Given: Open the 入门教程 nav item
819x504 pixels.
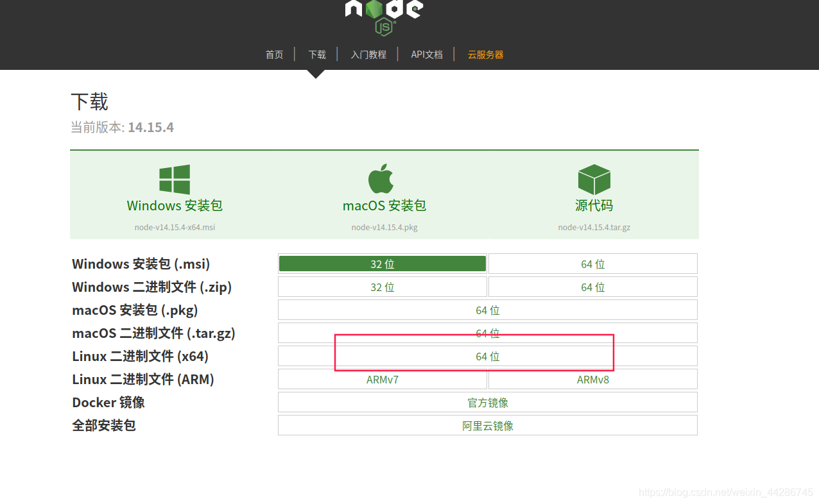Looking at the screenshot, I should point(368,55).
